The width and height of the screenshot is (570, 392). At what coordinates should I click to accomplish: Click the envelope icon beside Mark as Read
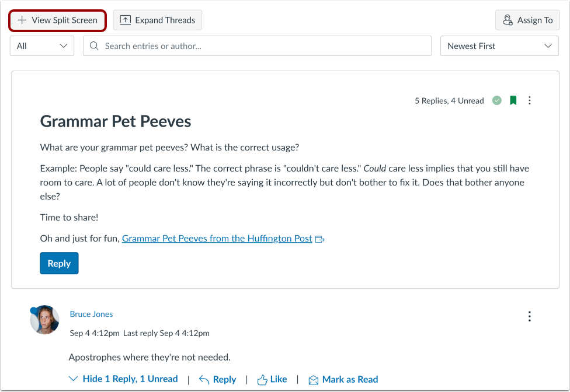pos(315,379)
